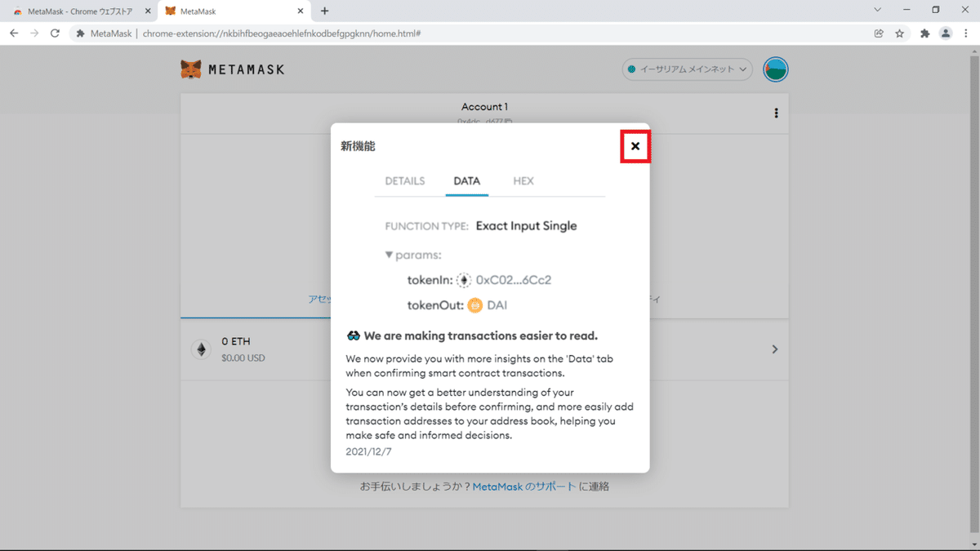This screenshot has height=551, width=980.
Task: Click the tokenOut DAI coin icon
Action: pos(475,305)
